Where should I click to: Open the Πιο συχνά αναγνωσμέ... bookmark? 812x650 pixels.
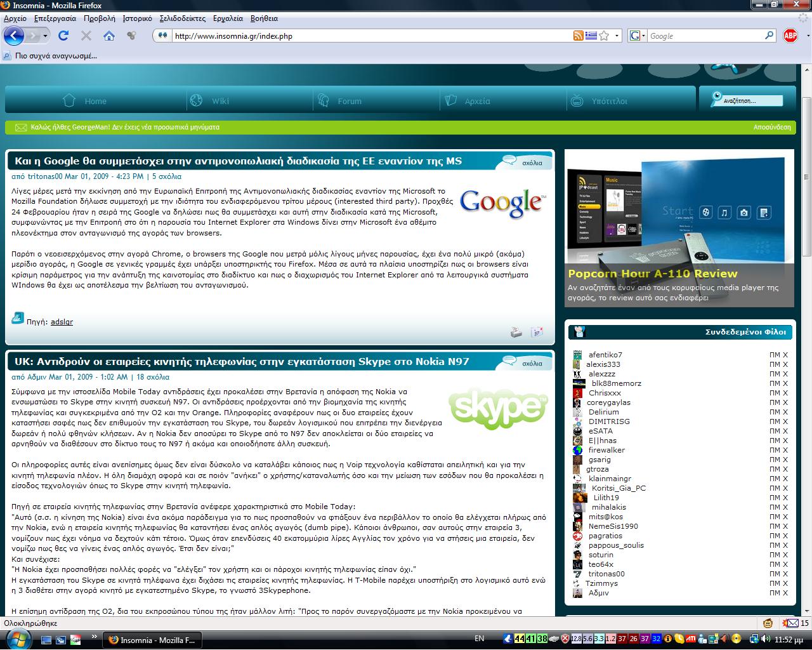[50, 56]
